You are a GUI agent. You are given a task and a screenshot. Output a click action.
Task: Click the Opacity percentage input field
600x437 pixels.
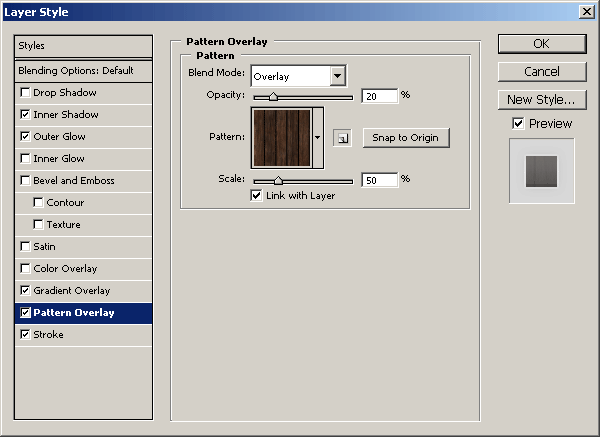point(380,96)
